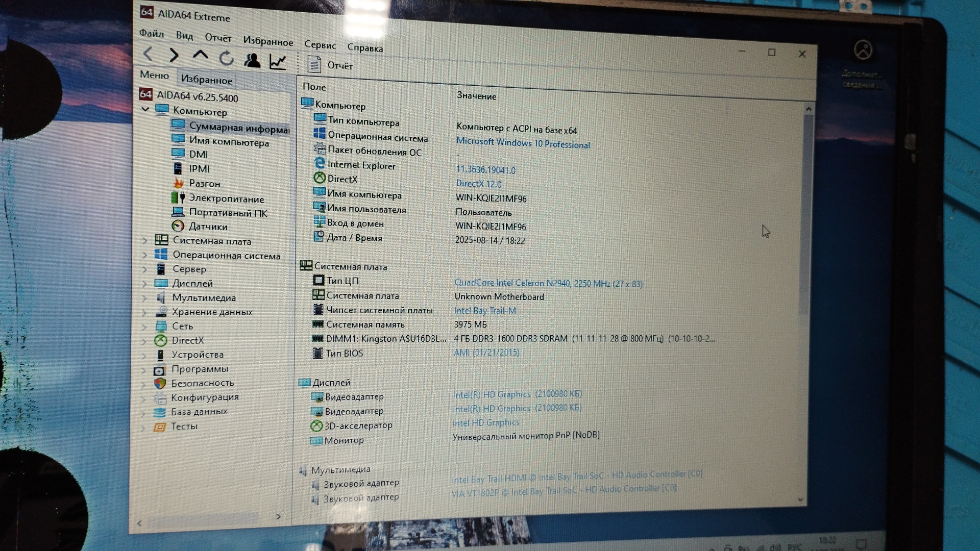Open the Сервис menu

[320, 45]
